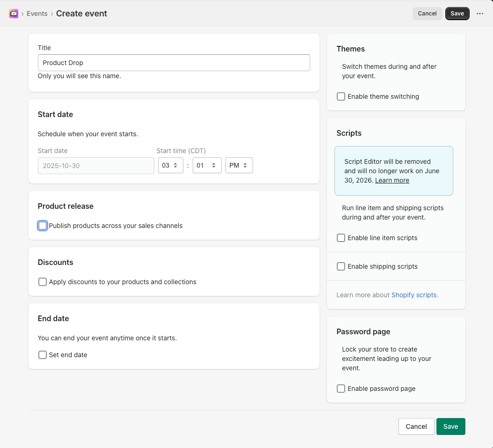Enable line item scripts checkbox

pyautogui.click(x=341, y=238)
